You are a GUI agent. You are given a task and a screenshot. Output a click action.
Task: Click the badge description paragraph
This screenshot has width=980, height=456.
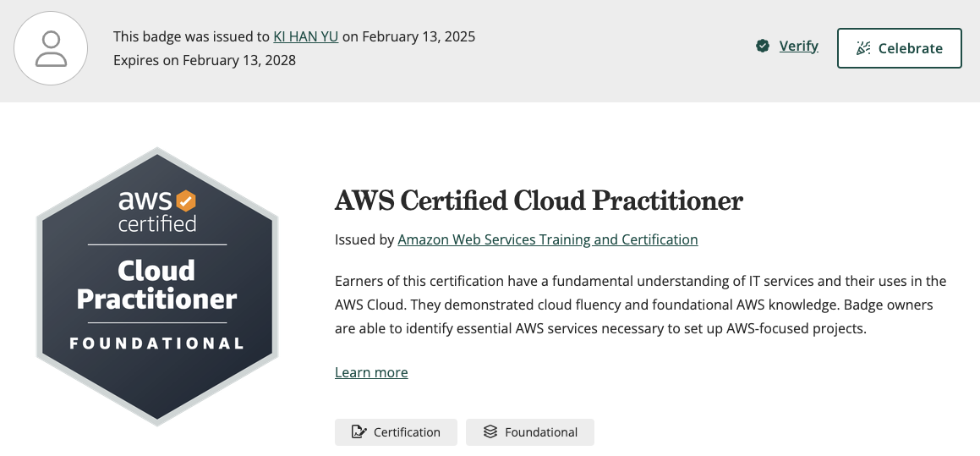tap(640, 305)
